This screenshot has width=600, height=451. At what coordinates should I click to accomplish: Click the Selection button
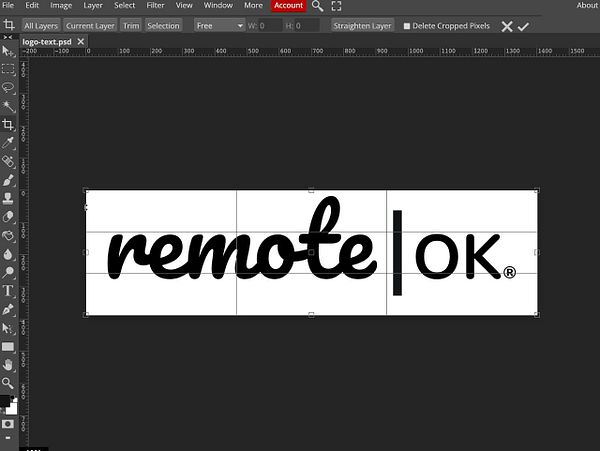click(x=163, y=26)
